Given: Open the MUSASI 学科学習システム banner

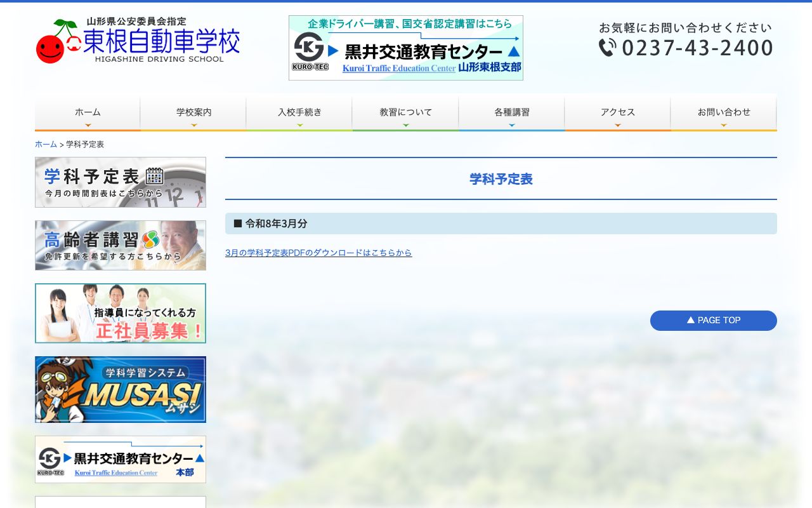Looking at the screenshot, I should coord(121,389).
